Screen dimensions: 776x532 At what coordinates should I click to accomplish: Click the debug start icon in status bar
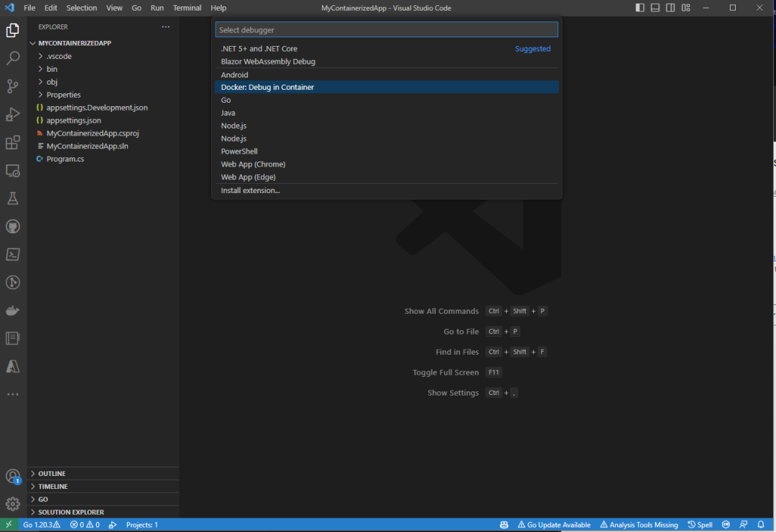[x=113, y=525]
